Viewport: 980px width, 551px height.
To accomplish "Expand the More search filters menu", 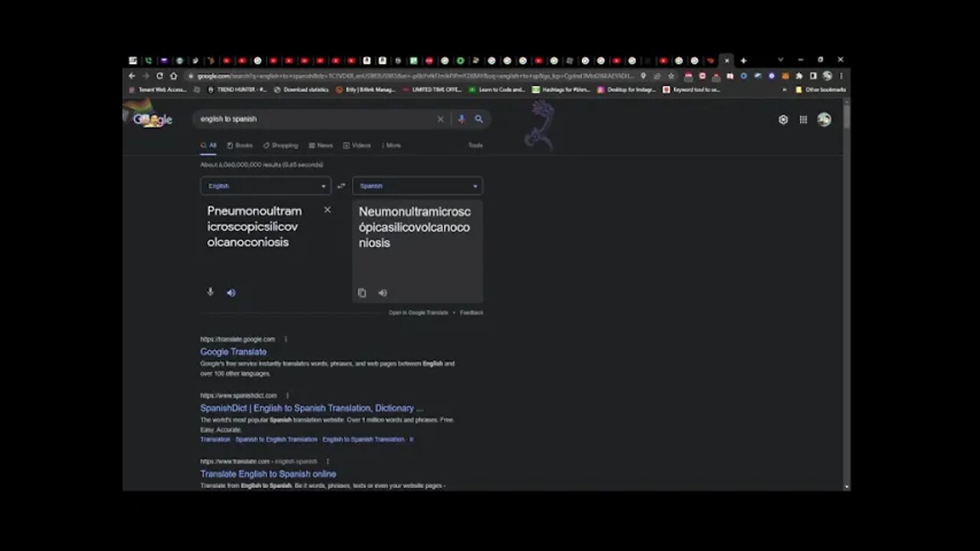I will [x=391, y=145].
